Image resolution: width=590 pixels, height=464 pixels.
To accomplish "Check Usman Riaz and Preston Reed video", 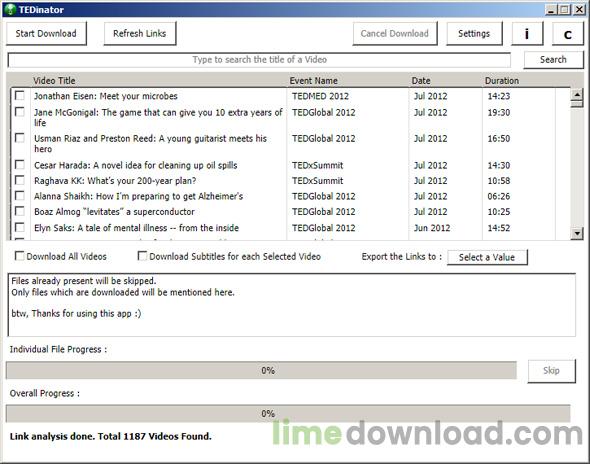I will coord(20,138).
